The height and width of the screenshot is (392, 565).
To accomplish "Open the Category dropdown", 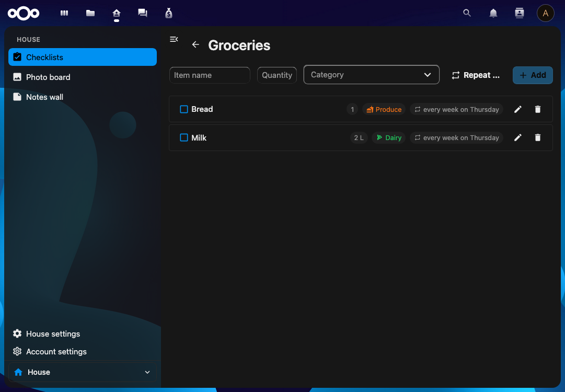I will click(371, 75).
